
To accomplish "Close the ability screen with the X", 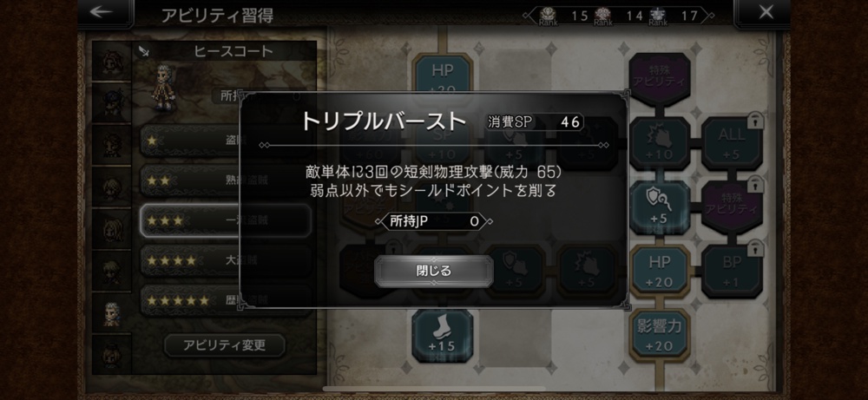I will click(765, 13).
